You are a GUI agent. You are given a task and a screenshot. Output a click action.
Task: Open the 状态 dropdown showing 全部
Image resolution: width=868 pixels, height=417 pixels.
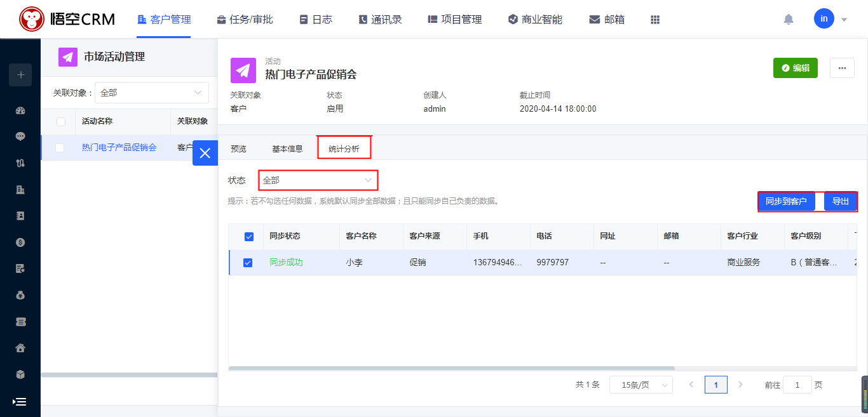(318, 180)
